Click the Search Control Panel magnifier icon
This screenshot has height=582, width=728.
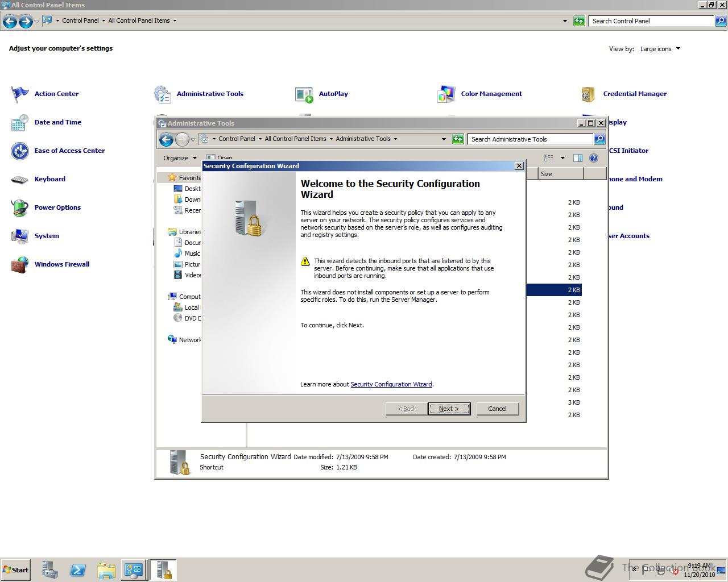(x=721, y=21)
